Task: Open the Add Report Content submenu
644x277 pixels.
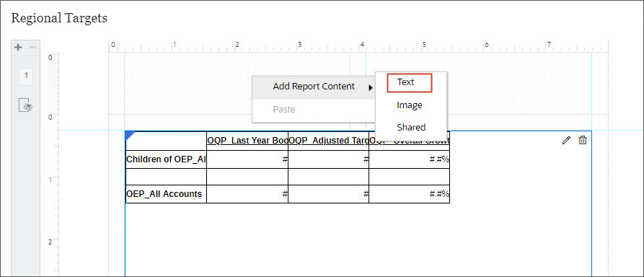Action: 314,87
